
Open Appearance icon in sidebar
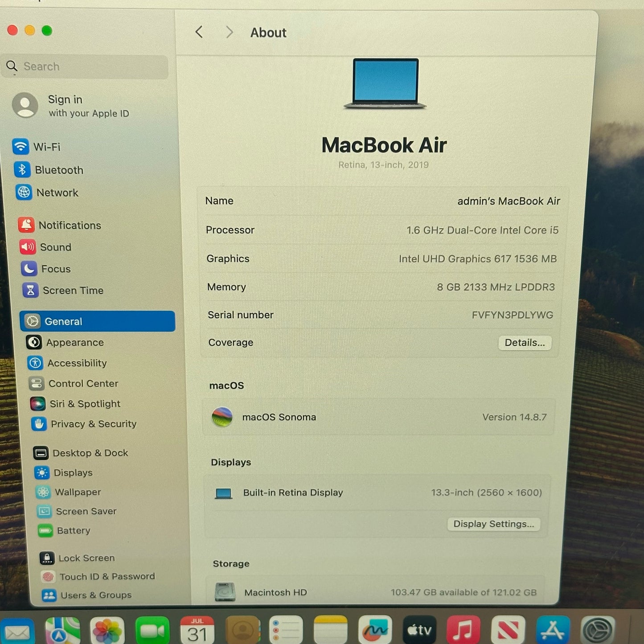34,342
